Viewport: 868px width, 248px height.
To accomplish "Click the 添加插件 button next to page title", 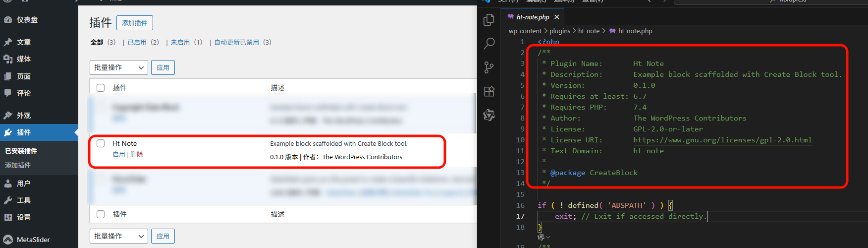I will coord(135,23).
